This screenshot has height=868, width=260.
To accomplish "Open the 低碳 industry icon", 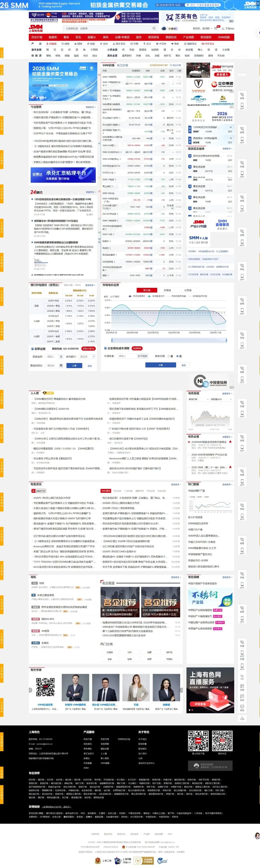I will (x=88, y=44).
